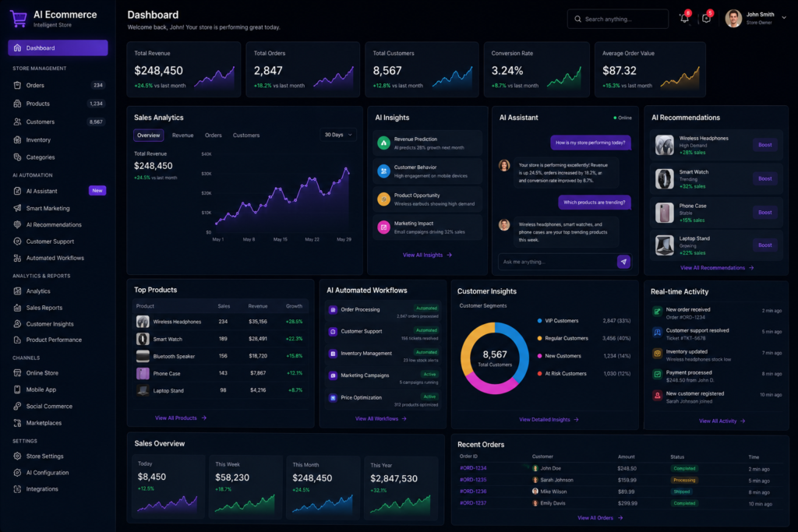The height and width of the screenshot is (532, 798).
Task: Click the Online Store sidebar icon
Action: click(17, 373)
